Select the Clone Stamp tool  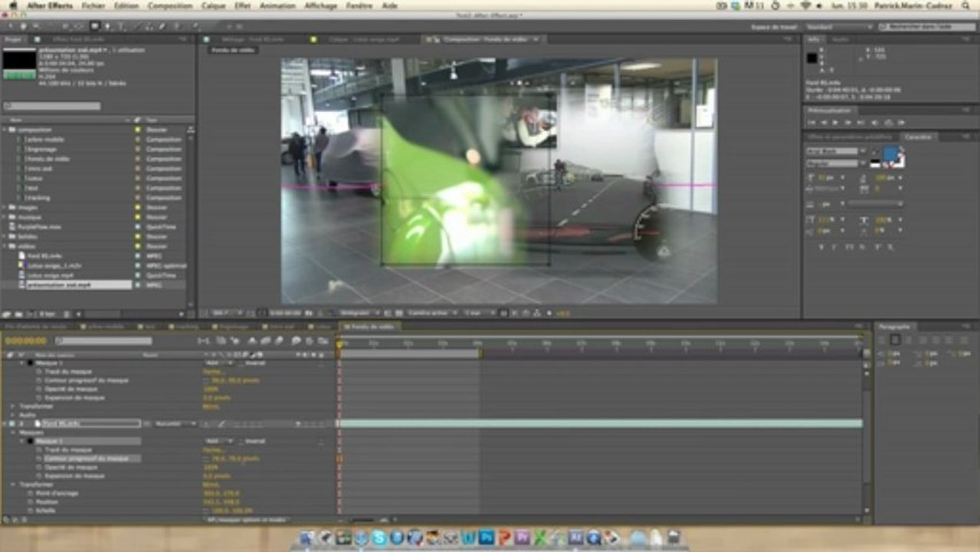(x=150, y=26)
